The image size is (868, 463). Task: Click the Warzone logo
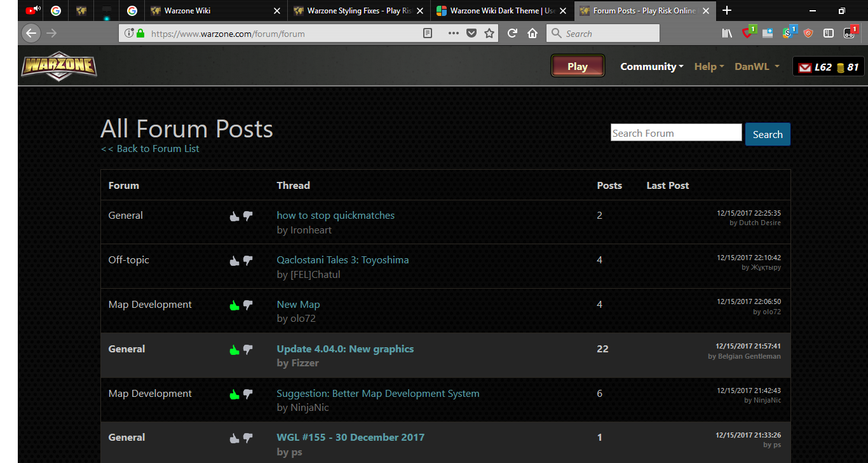[58, 66]
